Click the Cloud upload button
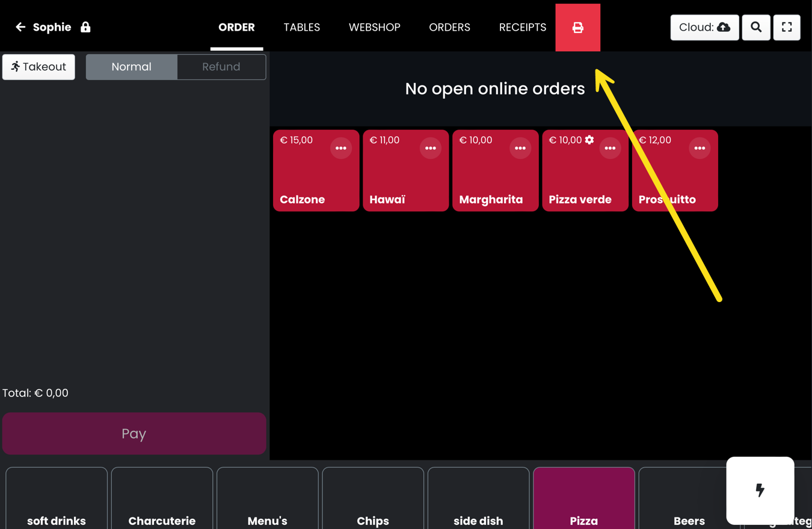 (x=704, y=27)
